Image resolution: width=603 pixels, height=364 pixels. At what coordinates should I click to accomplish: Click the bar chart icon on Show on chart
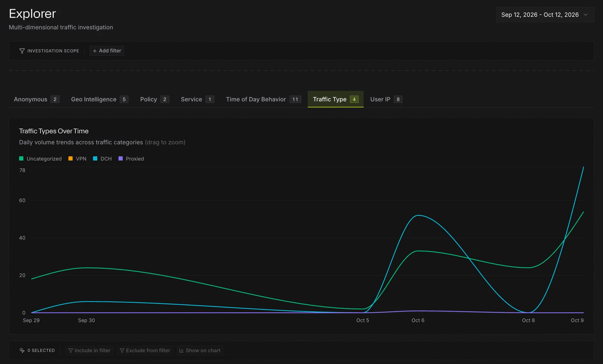(181, 350)
